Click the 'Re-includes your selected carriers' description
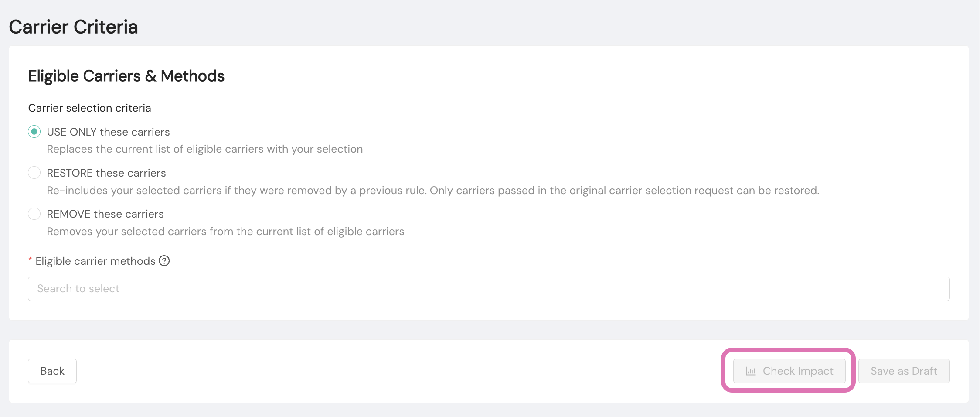980x417 pixels. pos(433,191)
